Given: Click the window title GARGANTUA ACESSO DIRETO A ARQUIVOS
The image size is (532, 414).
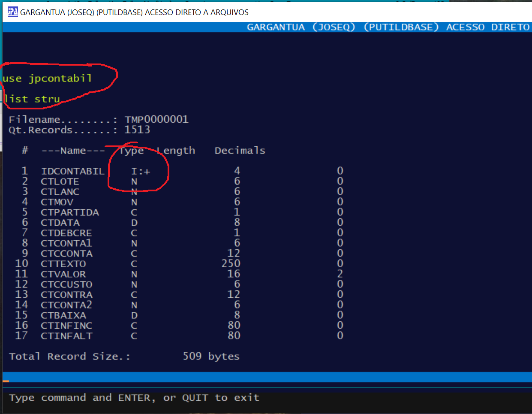Looking at the screenshot, I should (x=134, y=12).
